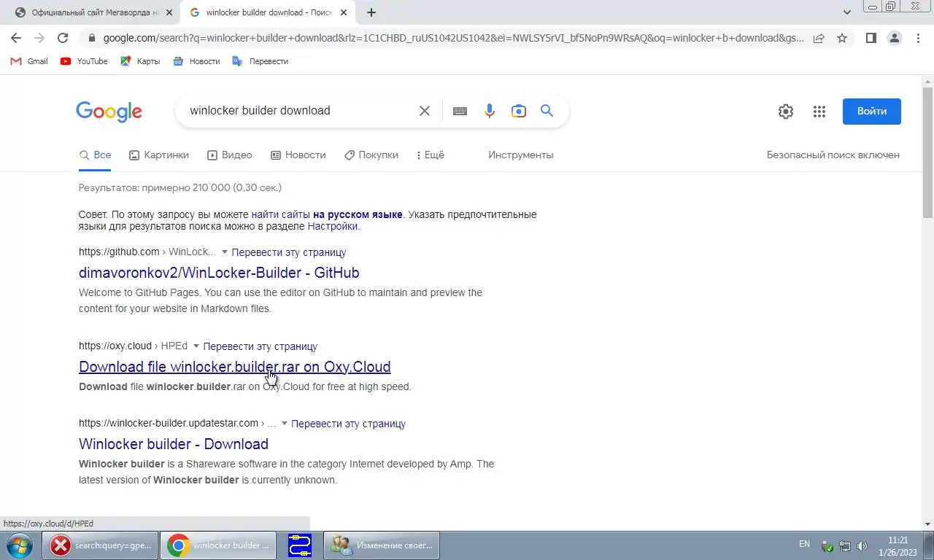This screenshot has width=934, height=560.
Task: Go to Google home via logo
Action: [x=109, y=112]
